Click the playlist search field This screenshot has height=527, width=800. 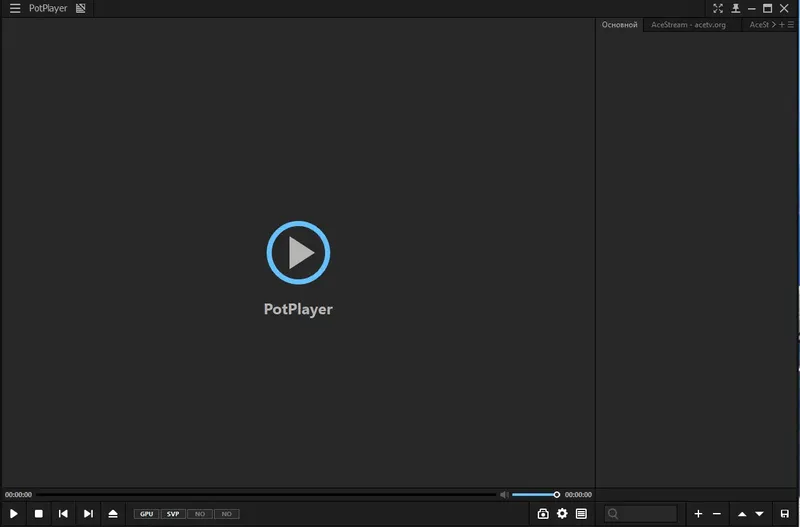[x=641, y=514]
